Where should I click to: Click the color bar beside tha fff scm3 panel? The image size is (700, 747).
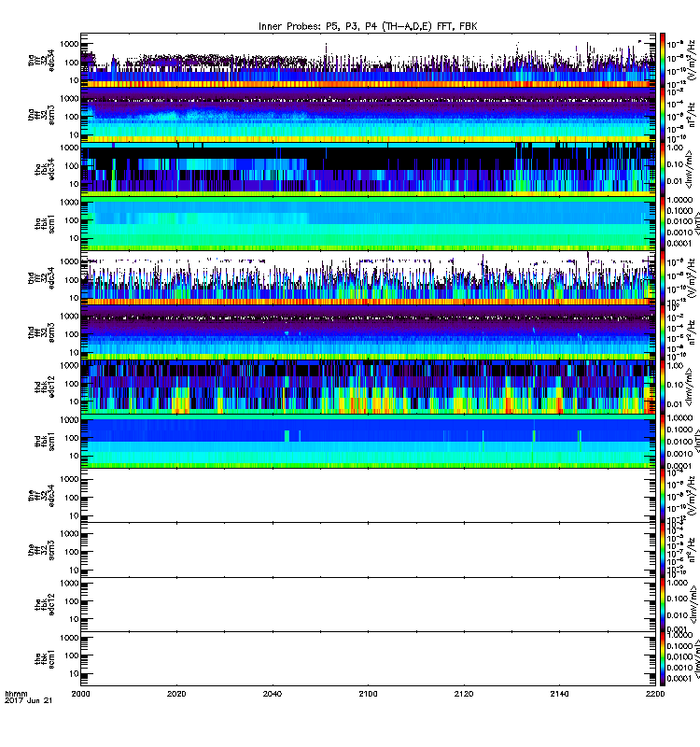pos(663,115)
